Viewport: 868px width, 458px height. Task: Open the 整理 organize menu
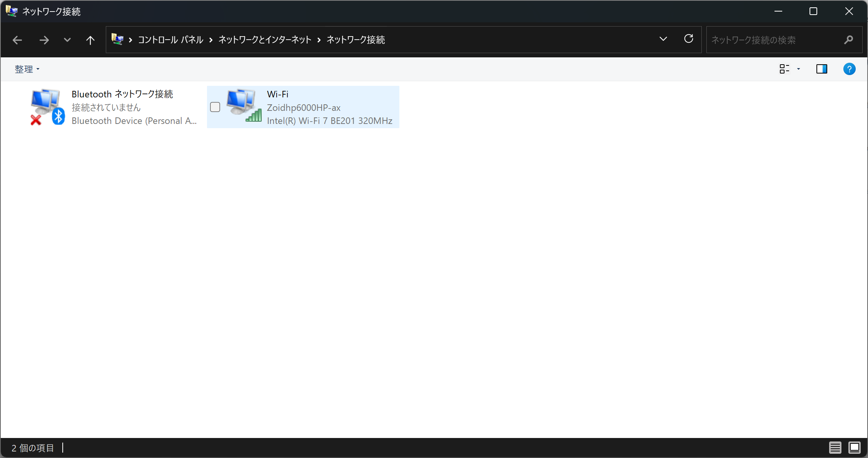point(27,69)
